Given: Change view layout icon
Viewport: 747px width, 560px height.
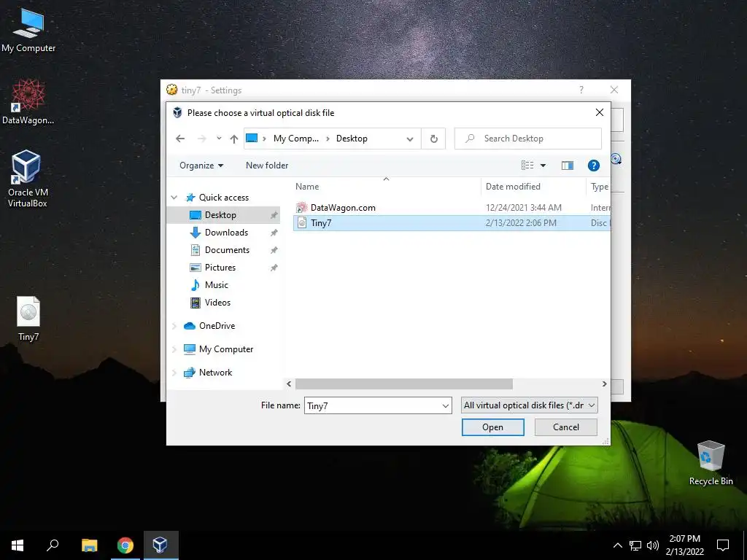Looking at the screenshot, I should click(x=527, y=166).
